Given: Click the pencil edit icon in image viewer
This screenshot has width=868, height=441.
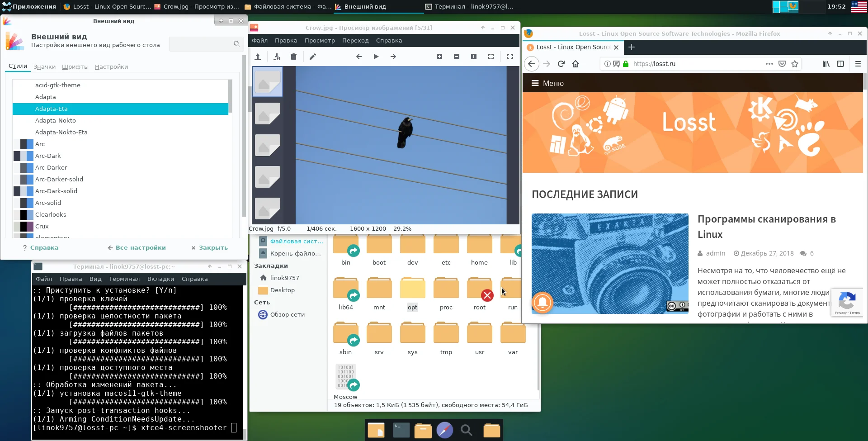Looking at the screenshot, I should tap(312, 57).
